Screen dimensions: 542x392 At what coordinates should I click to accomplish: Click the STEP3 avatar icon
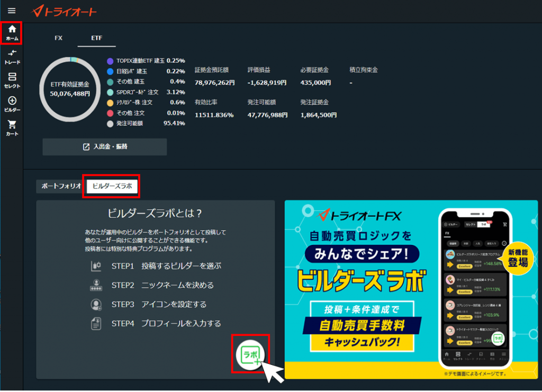coord(96,304)
